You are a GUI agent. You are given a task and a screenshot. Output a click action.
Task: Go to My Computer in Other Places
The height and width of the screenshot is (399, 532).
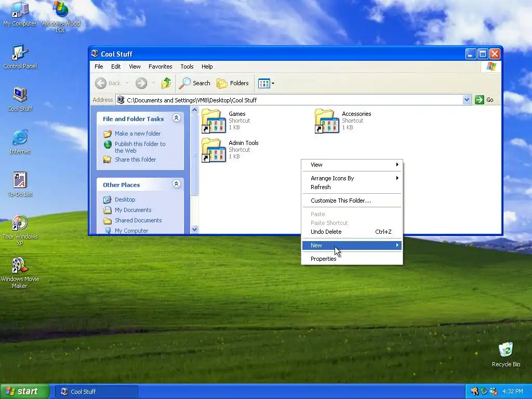click(x=131, y=231)
